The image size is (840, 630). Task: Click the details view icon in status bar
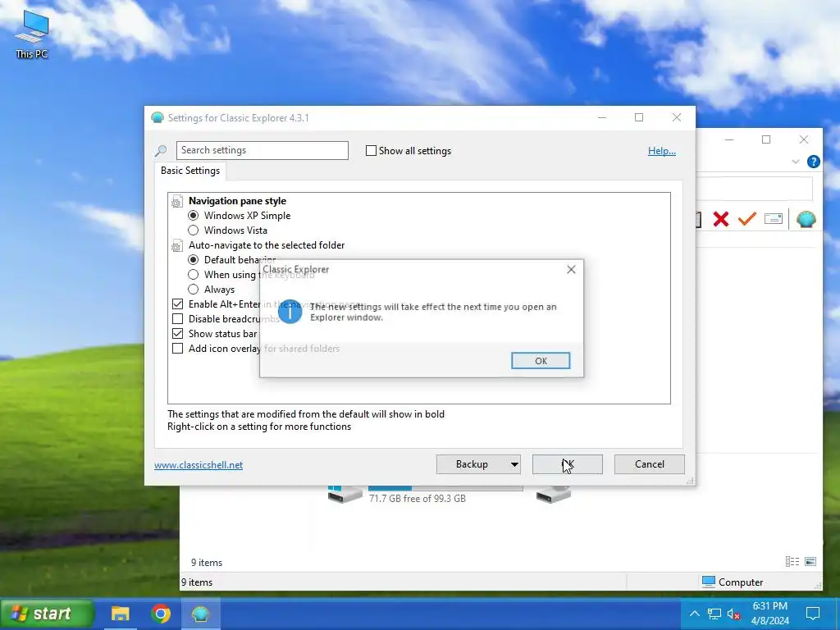[x=792, y=561]
